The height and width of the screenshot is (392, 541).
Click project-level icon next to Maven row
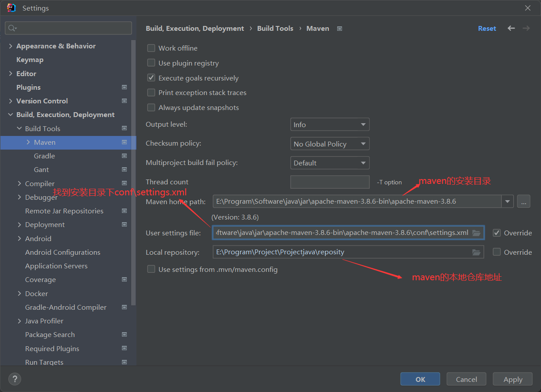tap(124, 142)
